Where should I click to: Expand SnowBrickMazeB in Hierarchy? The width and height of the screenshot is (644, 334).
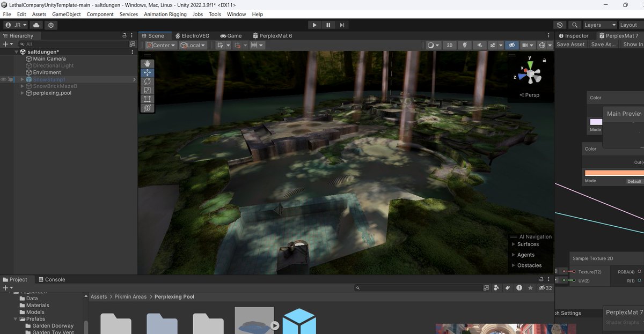click(x=22, y=86)
